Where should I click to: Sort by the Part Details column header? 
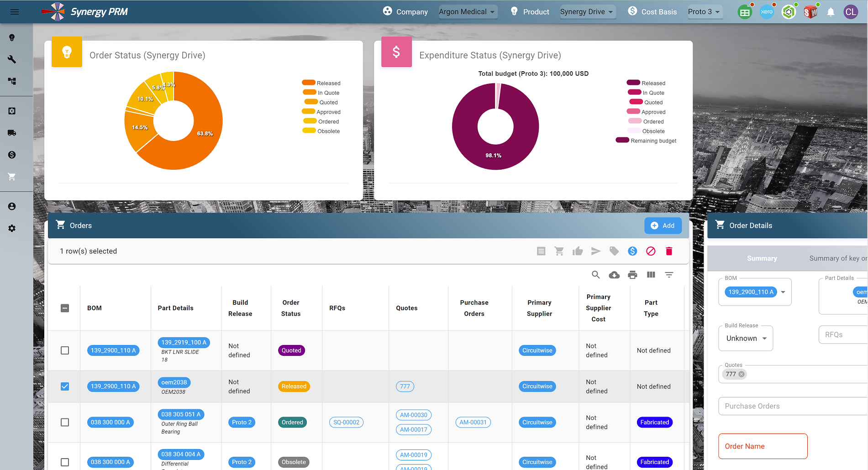click(x=175, y=308)
